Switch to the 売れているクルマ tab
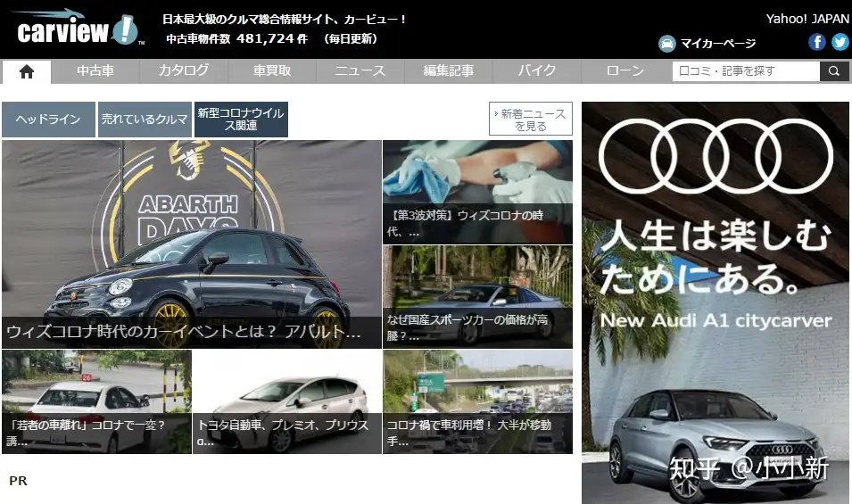Image resolution: width=852 pixels, height=504 pixels. click(x=145, y=120)
